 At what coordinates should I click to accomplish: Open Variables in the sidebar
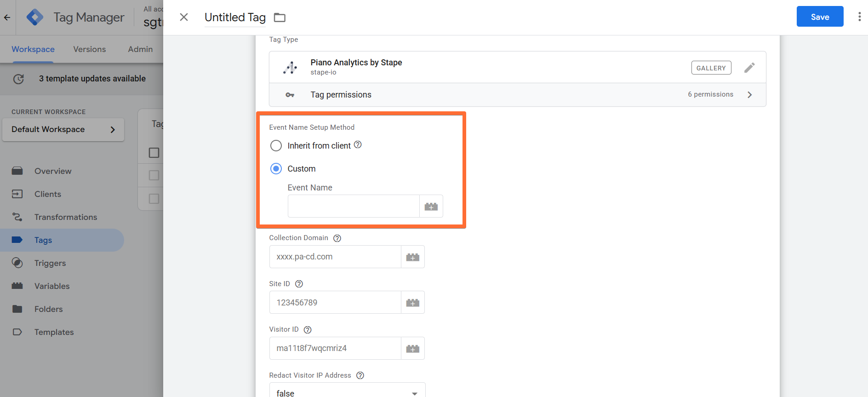(62, 286)
